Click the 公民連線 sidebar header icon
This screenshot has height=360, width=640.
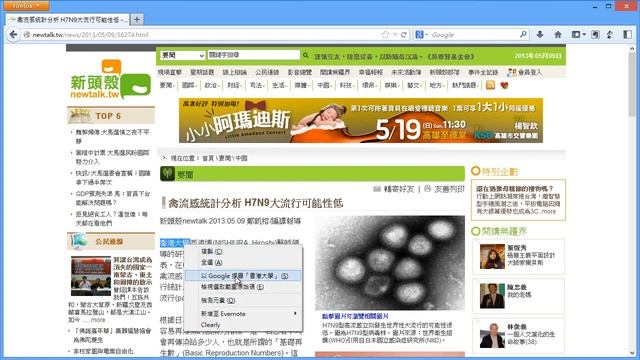[x=79, y=241]
